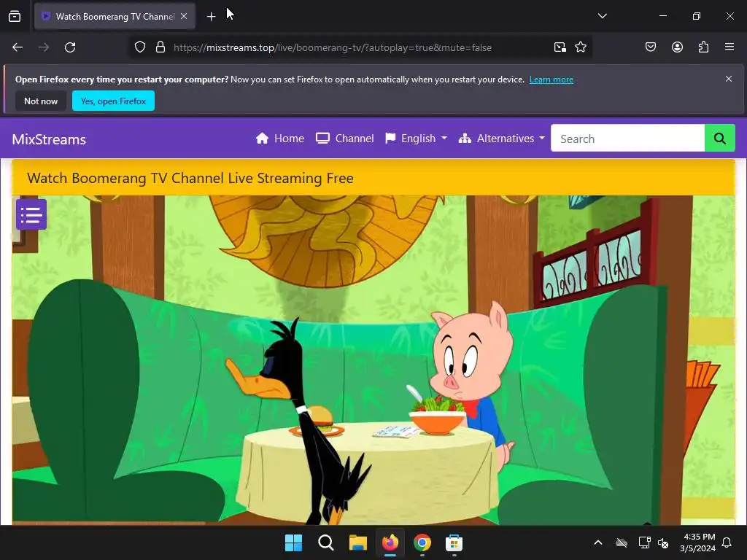Open the extensions puzzle icon

click(703, 47)
